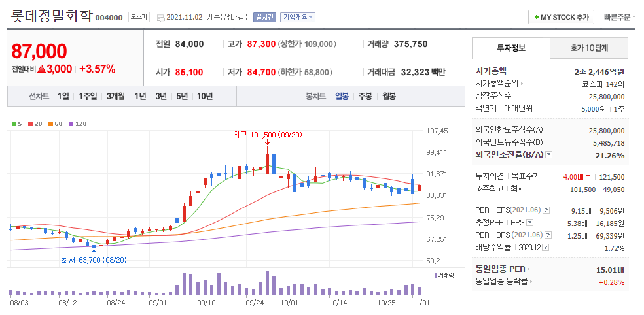Screen dimensions: 644x315
Task: Click the MY STOCK 추가 button
Action: 561,17
